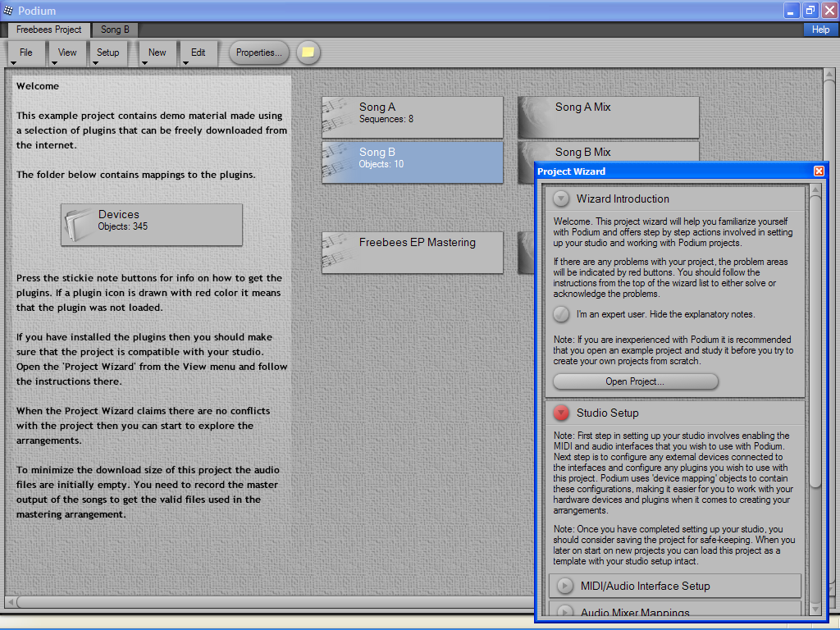Click the Freebees EP Mastering icon
The image size is (840, 630).
point(337,253)
